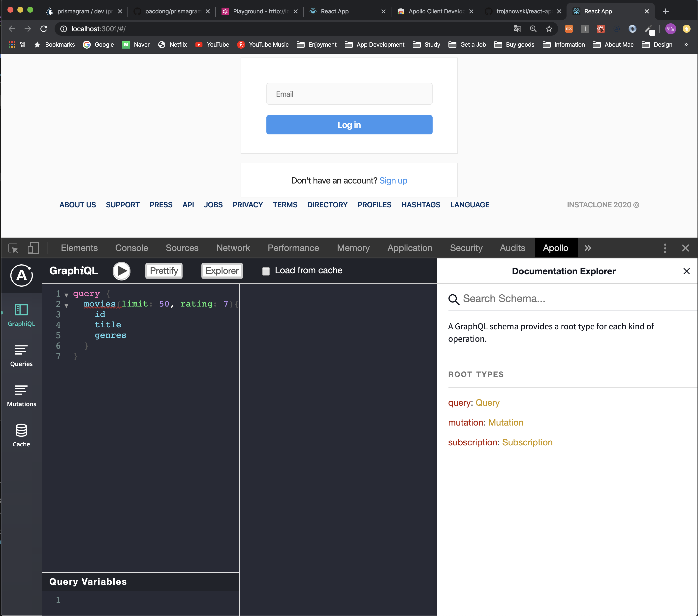The image size is (698, 616).
Task: Switch to the trojanowski/react-apollo browser tab
Action: (x=523, y=11)
